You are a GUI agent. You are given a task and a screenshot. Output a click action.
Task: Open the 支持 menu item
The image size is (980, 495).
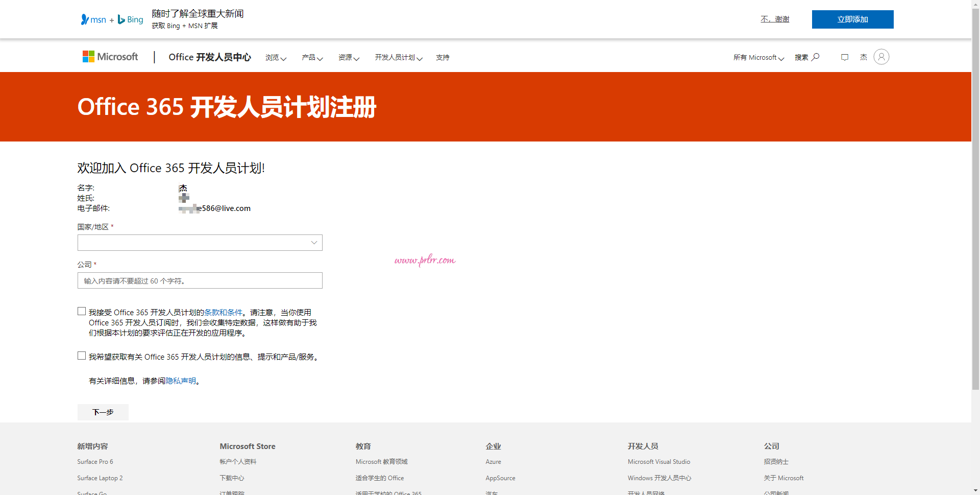pos(442,58)
